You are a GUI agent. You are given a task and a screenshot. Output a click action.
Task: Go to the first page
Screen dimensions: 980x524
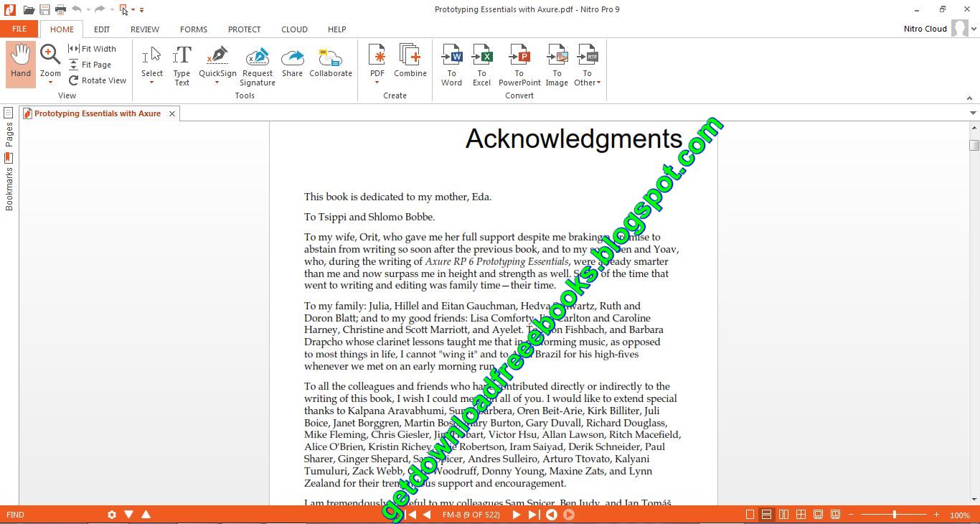click(411, 515)
